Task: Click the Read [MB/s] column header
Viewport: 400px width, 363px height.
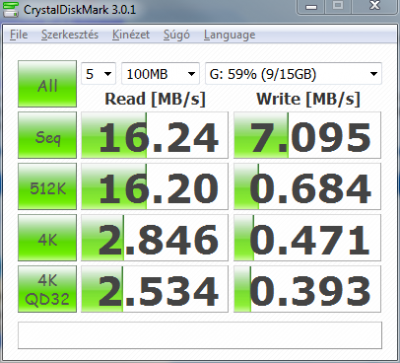Action: coord(155,99)
